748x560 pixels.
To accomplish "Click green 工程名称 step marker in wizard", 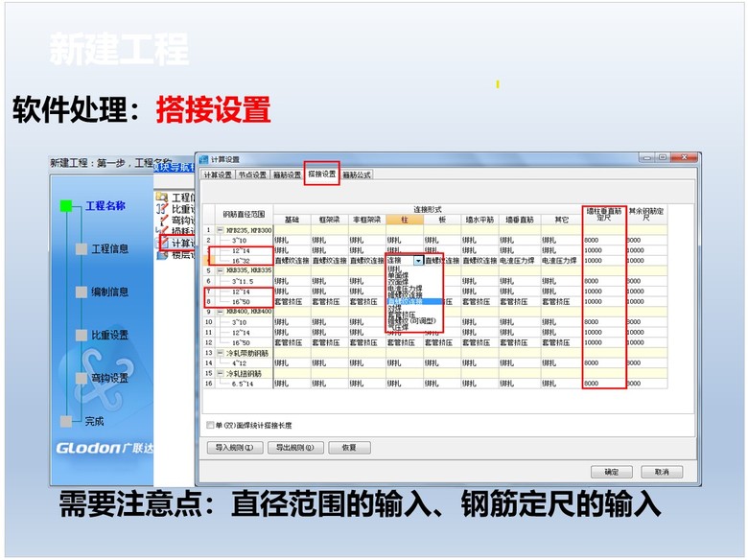I will click(66, 205).
